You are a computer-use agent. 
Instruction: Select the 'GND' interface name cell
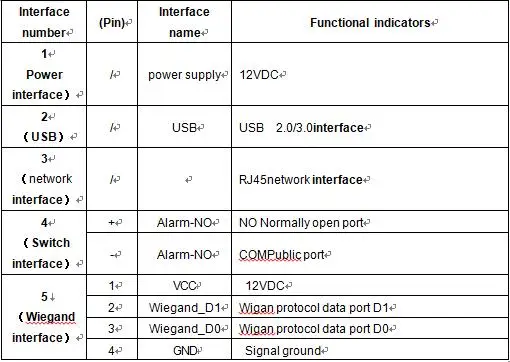pyautogui.click(x=184, y=350)
